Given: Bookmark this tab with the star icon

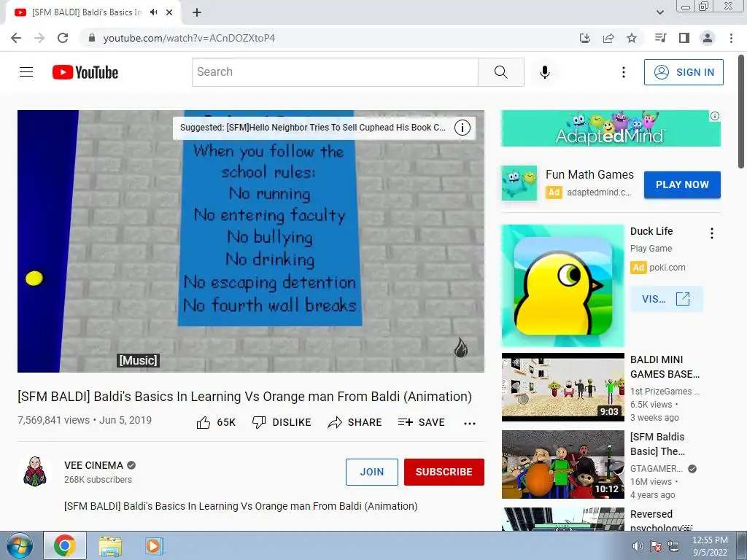Looking at the screenshot, I should pyautogui.click(x=632, y=38).
